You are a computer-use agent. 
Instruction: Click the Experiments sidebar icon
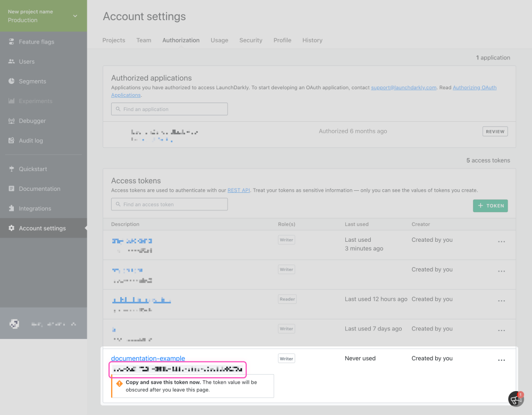12,101
